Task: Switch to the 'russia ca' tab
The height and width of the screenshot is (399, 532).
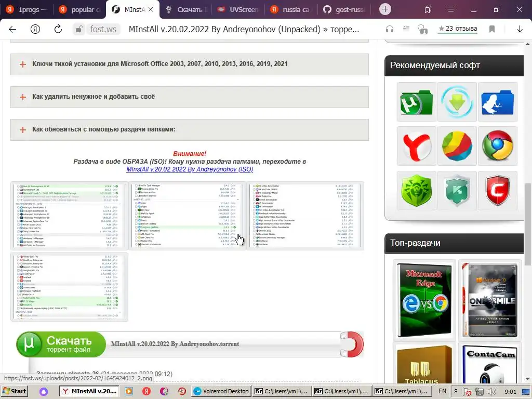Action: pyautogui.click(x=291, y=9)
